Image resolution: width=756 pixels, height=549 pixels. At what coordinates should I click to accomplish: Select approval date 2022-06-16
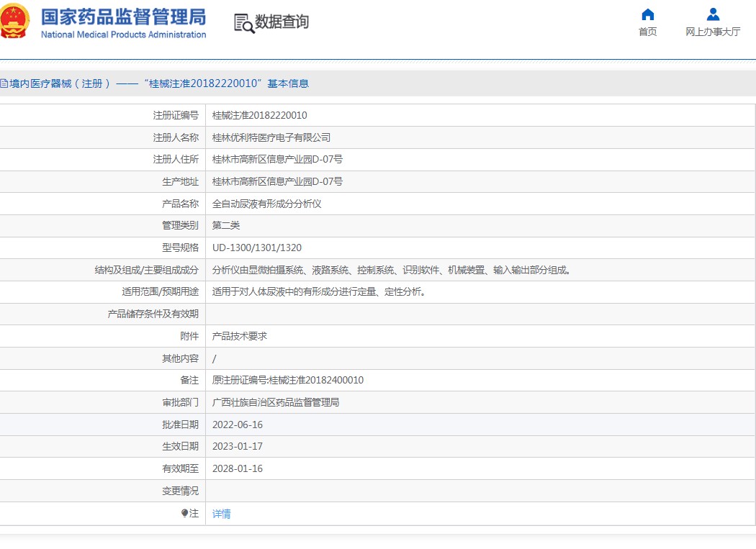237,425
